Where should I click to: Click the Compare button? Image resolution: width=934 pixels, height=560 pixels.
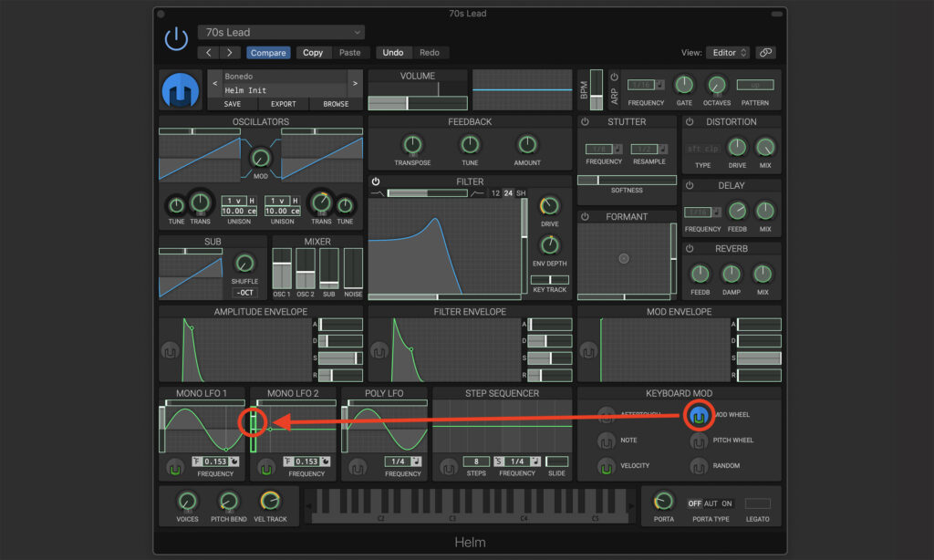click(268, 52)
